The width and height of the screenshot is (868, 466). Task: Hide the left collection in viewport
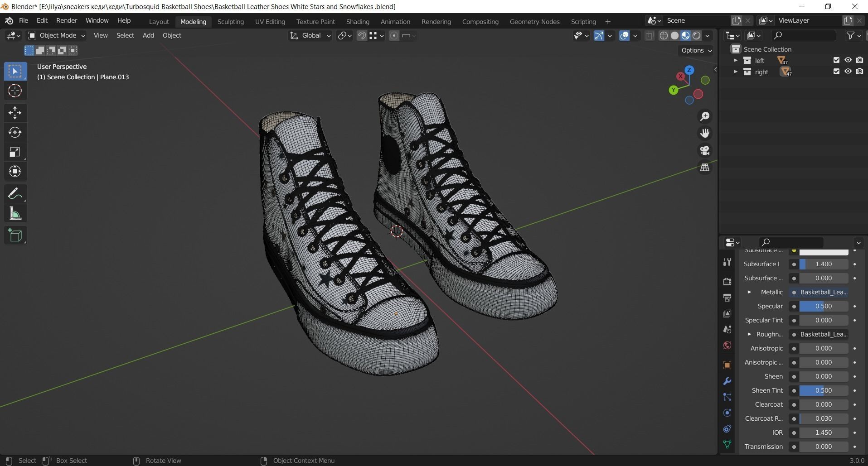point(848,60)
